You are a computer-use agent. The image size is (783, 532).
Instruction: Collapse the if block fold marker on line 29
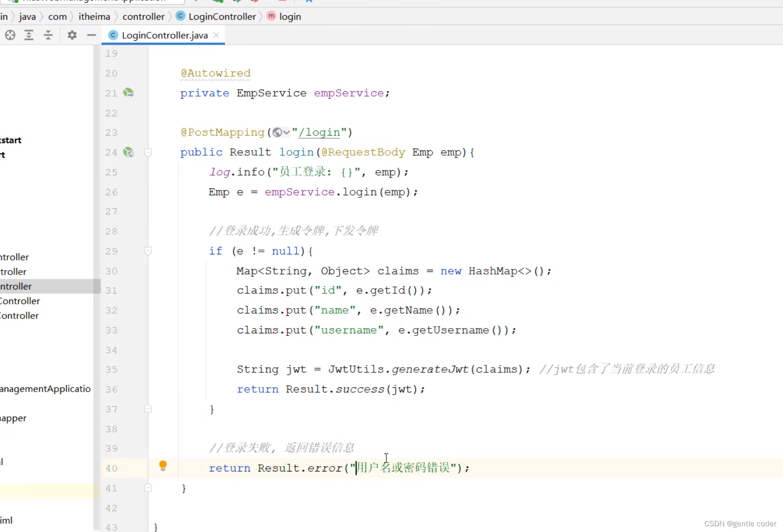click(x=148, y=251)
